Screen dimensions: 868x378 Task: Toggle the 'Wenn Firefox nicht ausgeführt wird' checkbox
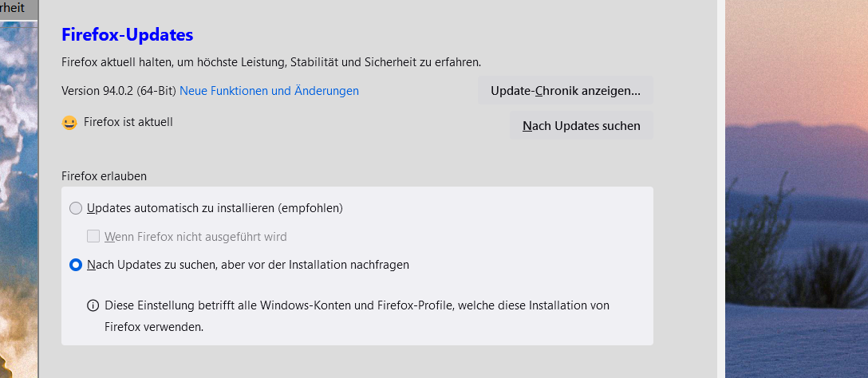[x=93, y=236]
